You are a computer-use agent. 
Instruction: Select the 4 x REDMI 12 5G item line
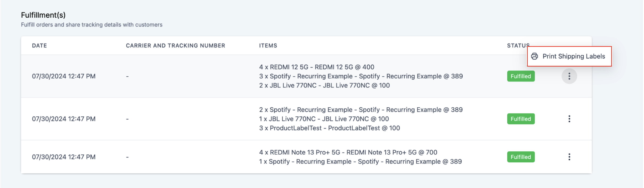click(x=317, y=67)
